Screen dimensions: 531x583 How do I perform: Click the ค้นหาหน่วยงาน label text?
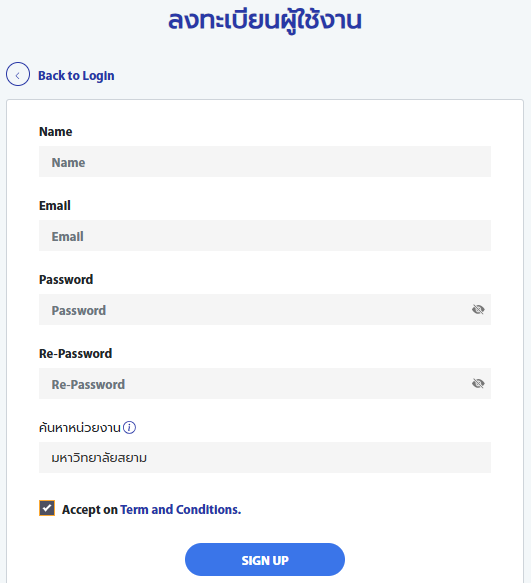coord(80,428)
